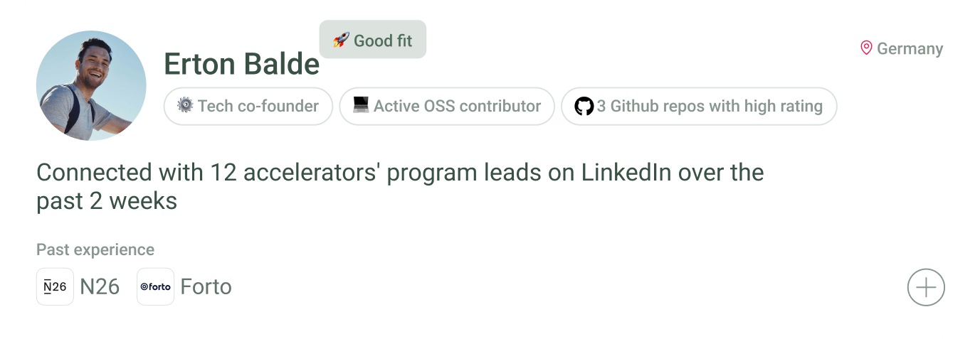This screenshot has height=339, width=980.
Task: Click the Germany location text
Action: [x=910, y=49]
